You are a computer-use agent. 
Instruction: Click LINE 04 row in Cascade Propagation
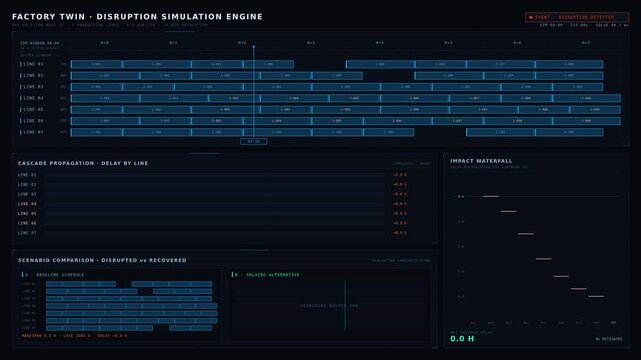point(213,203)
